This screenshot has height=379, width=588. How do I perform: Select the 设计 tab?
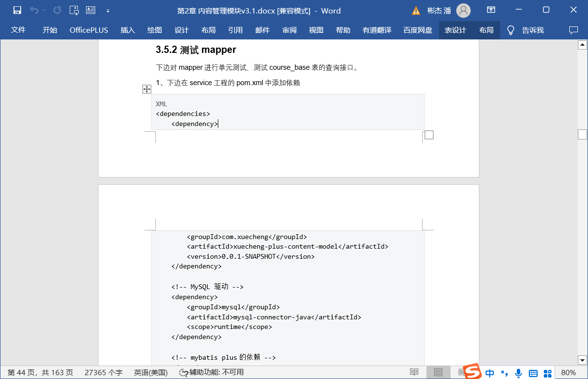click(x=182, y=30)
